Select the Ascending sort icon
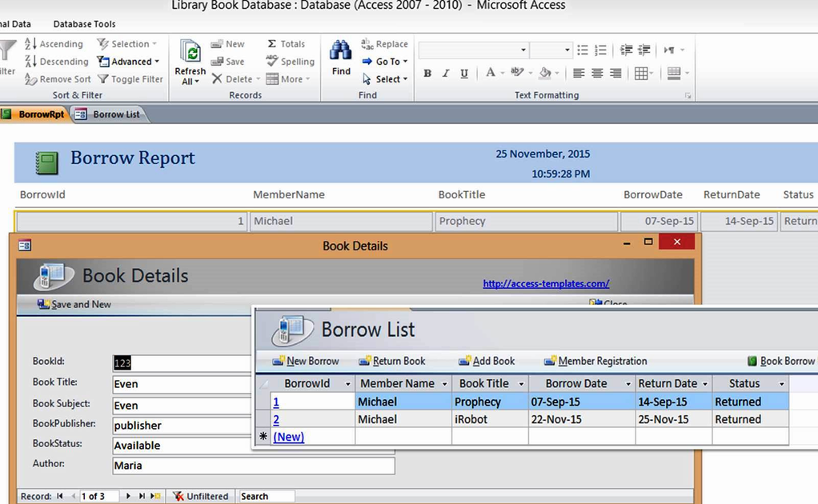 pos(31,43)
